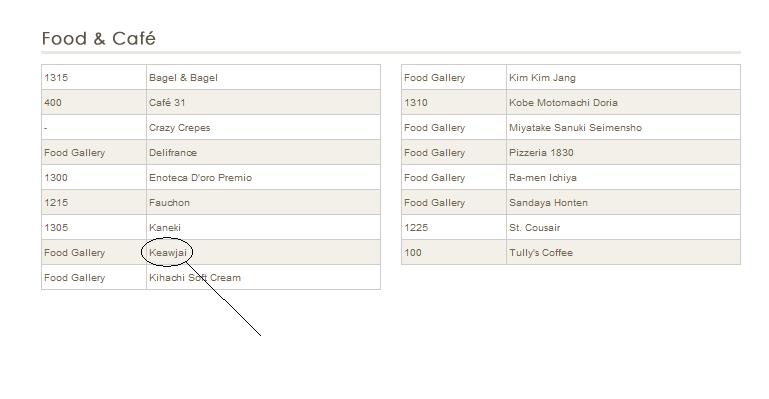
Task: Click the Delifrance row name
Action: pyautogui.click(x=173, y=152)
